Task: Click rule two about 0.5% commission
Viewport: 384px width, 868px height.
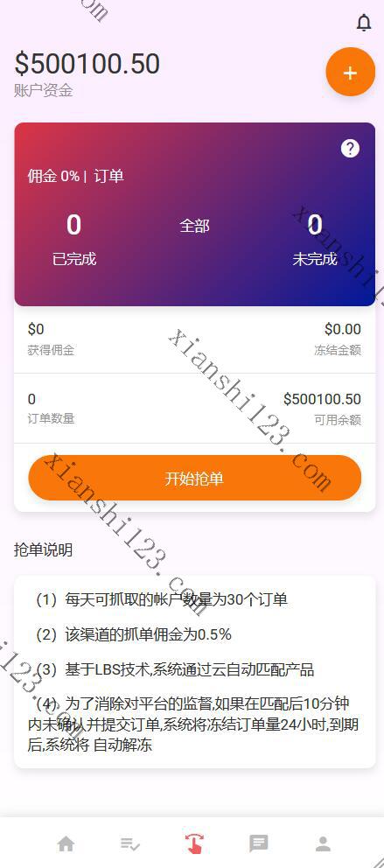Action: click(x=133, y=634)
